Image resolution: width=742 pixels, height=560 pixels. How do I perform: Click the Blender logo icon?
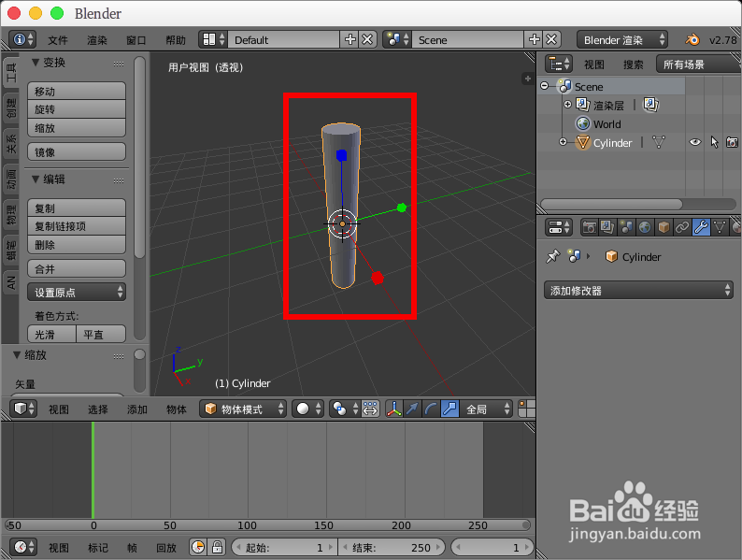pos(692,40)
